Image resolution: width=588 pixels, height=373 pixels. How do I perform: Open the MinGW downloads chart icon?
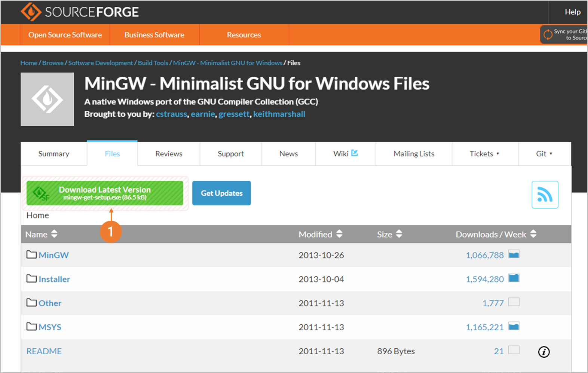pos(514,254)
